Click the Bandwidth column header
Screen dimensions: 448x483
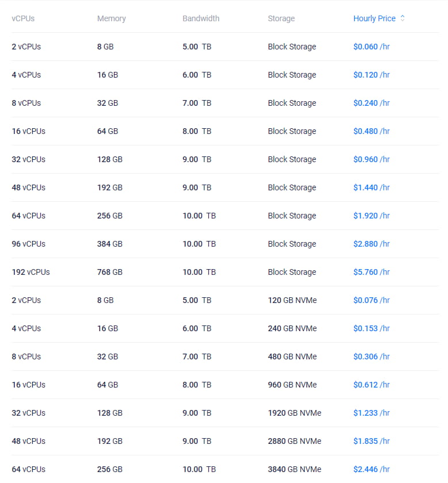click(x=201, y=18)
